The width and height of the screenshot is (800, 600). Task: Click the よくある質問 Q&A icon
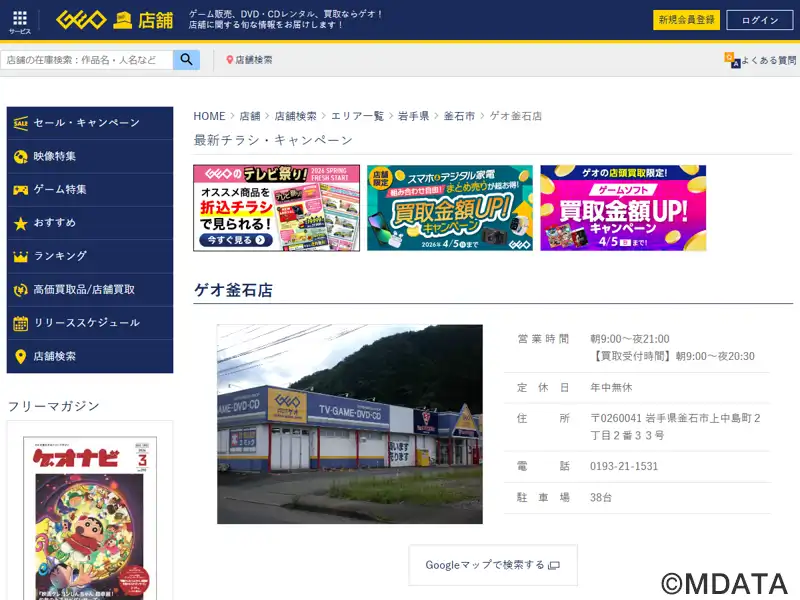(x=732, y=60)
